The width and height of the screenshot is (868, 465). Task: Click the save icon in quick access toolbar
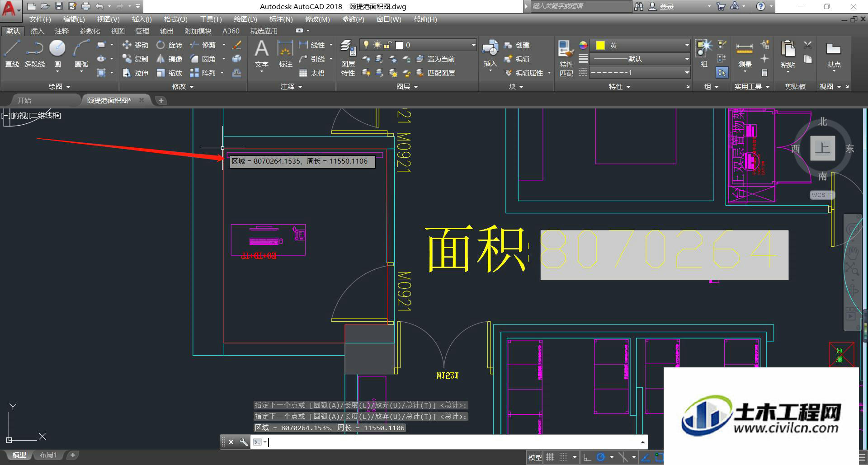pyautogui.click(x=58, y=6)
